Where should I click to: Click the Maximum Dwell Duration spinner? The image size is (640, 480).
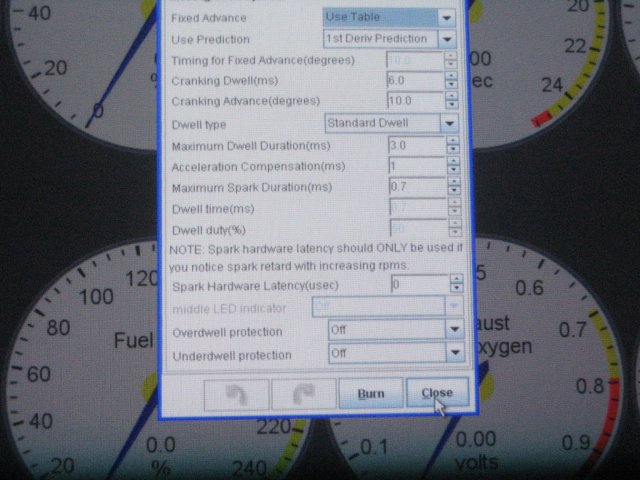[452, 146]
